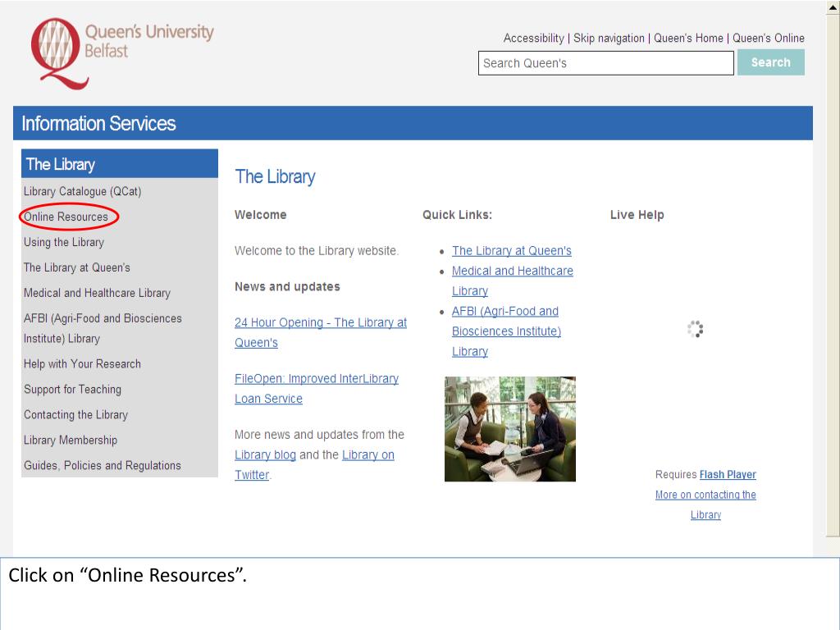Viewport: 840px width, 630px height.
Task: Open The Library at Queen's quick link
Action: coord(512,251)
